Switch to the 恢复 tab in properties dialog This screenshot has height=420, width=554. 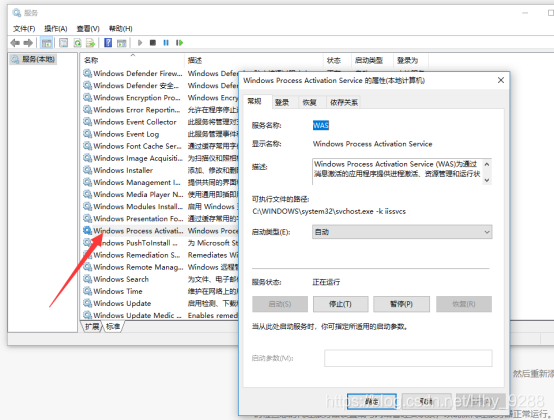click(x=310, y=102)
